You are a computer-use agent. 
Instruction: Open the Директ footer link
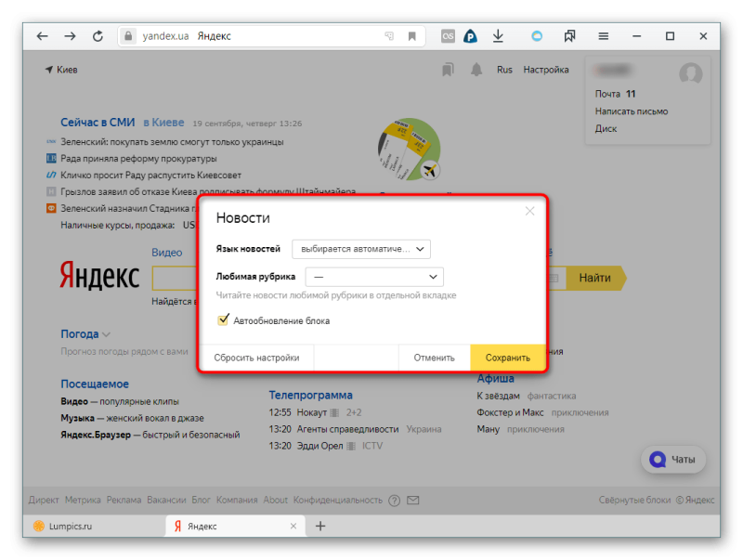[x=44, y=501]
